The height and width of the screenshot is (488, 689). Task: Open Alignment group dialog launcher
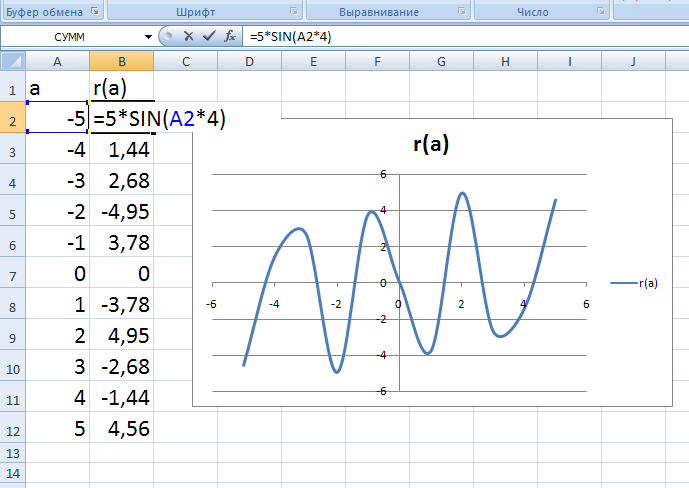pyautogui.click(x=462, y=11)
